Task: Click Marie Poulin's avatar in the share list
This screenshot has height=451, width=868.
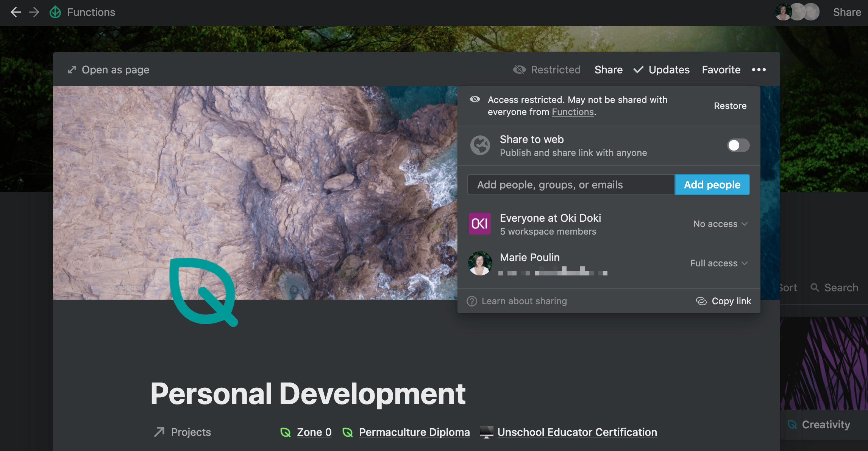Action: pyautogui.click(x=480, y=263)
